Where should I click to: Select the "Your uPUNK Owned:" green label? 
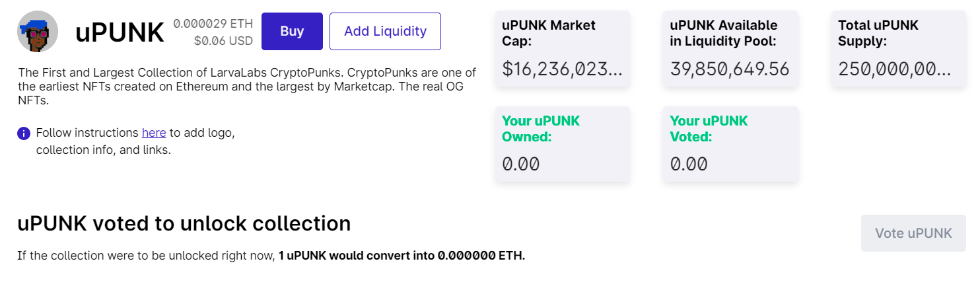pyautogui.click(x=540, y=129)
